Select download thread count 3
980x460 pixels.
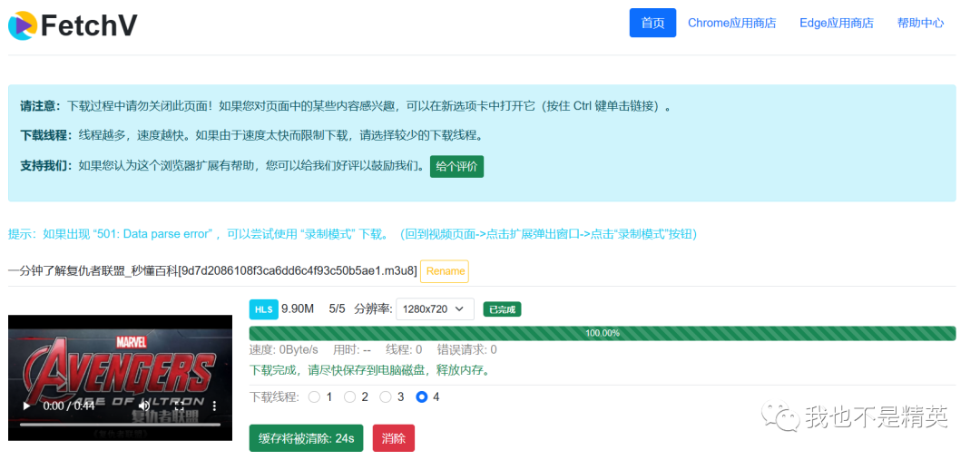tap(386, 396)
